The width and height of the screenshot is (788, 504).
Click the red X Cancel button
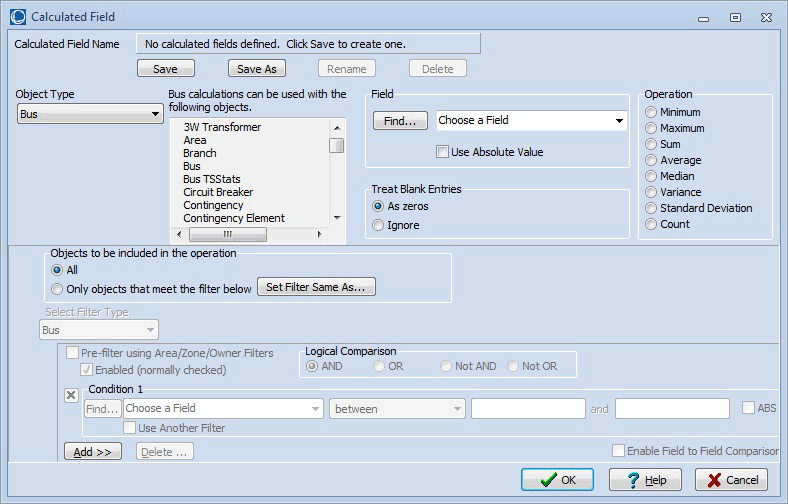click(732, 480)
